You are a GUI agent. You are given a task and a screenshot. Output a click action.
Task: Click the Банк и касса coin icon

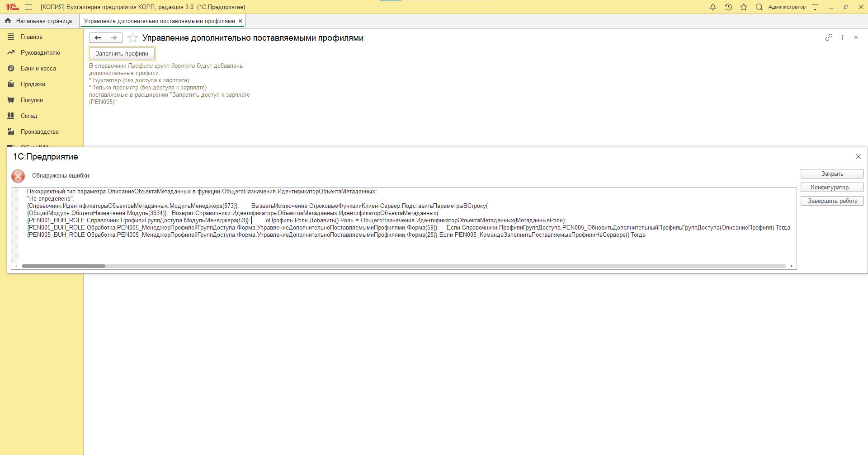point(11,69)
